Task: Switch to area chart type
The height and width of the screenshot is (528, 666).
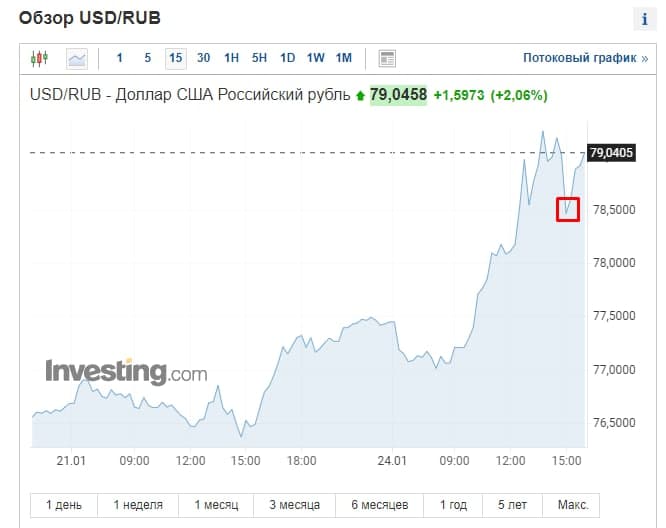Action: (77, 58)
